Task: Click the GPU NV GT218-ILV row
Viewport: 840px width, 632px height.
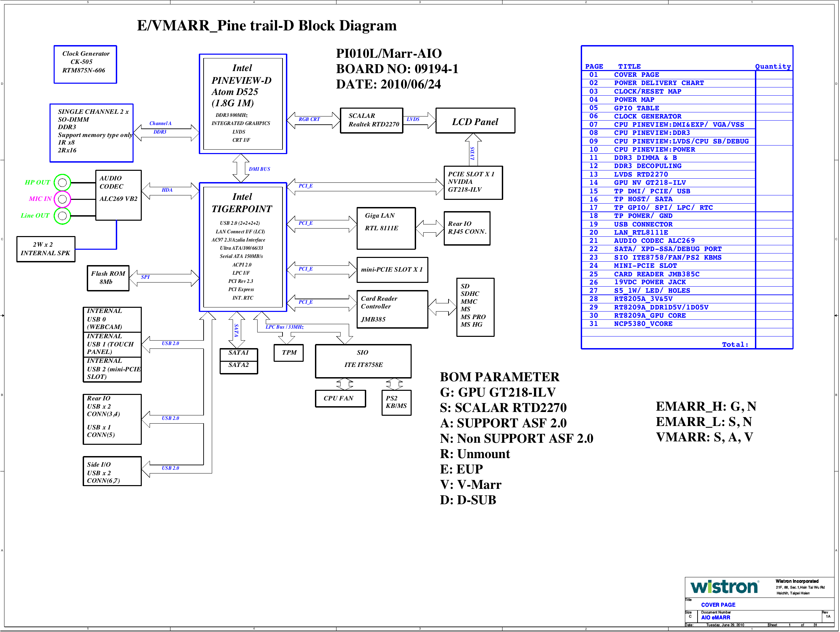Action: pos(687,183)
